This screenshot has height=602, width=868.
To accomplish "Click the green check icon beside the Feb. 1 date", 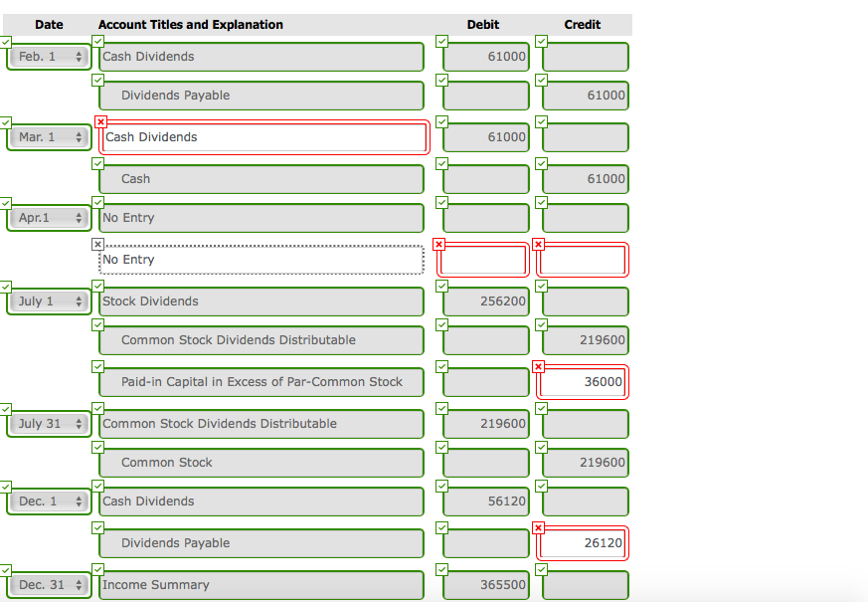I will pos(6,42).
